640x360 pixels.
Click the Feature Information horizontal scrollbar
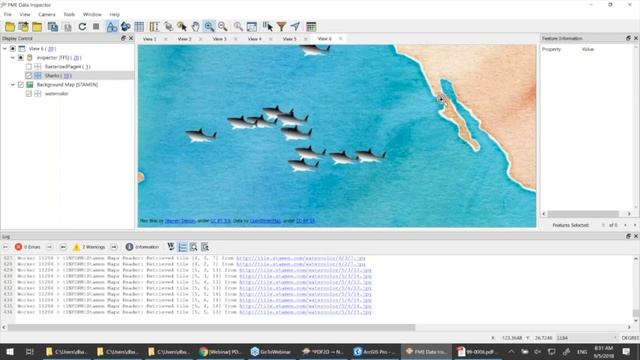583,214
